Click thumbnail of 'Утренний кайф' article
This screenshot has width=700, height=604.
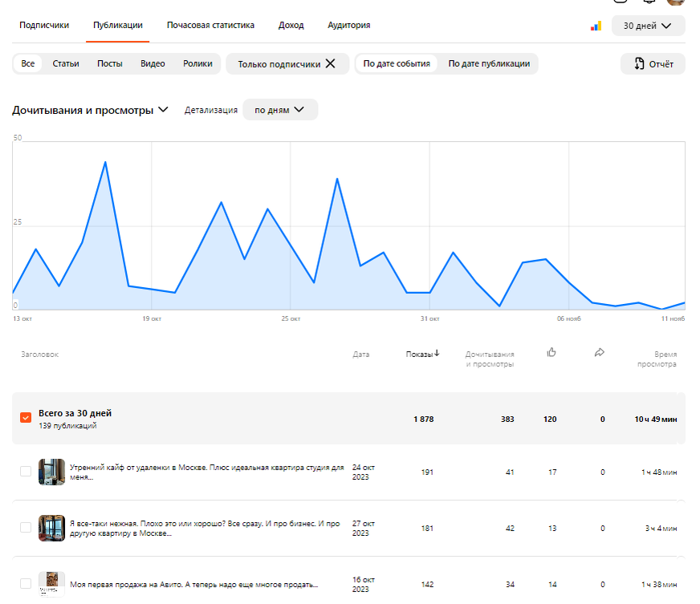click(x=52, y=472)
